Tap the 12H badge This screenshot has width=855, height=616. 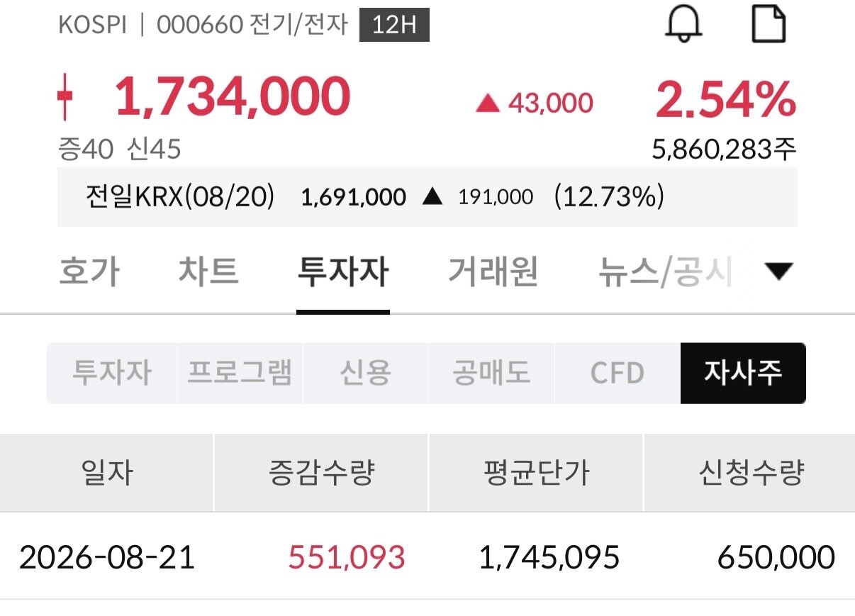pos(394,26)
